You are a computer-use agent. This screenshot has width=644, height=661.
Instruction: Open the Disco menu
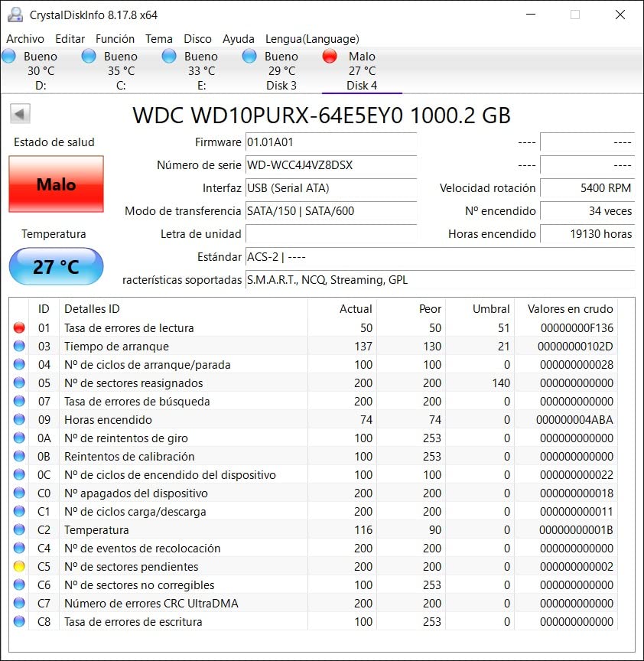click(x=197, y=39)
